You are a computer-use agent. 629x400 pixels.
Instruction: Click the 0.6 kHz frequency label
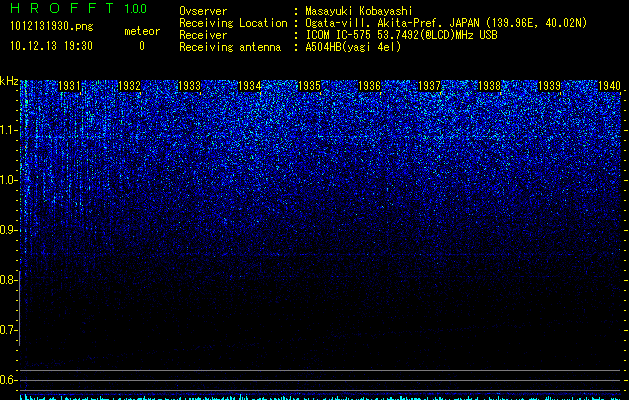pos(8,380)
